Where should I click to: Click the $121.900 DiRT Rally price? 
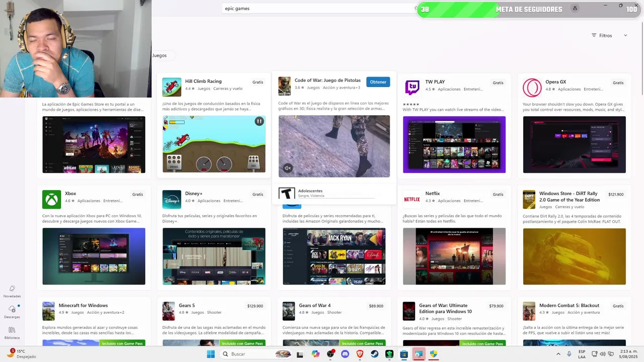tap(616, 194)
